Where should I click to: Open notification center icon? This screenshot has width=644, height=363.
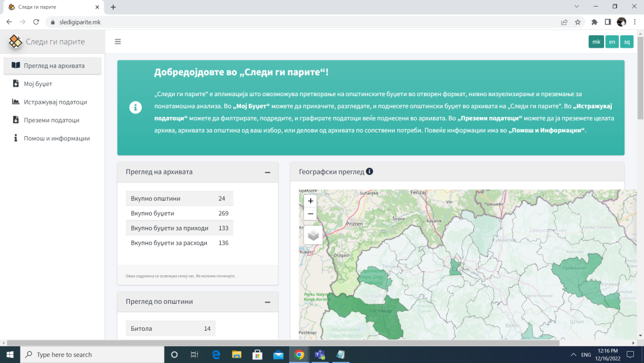pos(630,355)
